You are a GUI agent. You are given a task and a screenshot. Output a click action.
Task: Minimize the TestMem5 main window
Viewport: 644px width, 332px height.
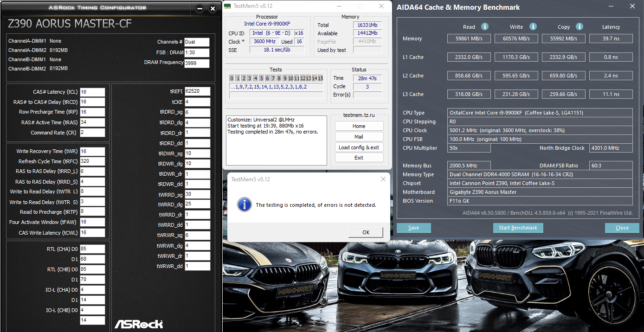pos(340,6)
